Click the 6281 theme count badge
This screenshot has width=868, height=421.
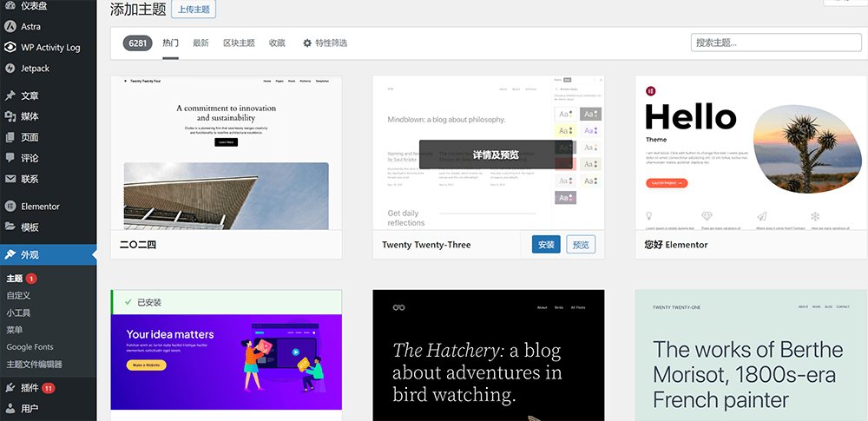point(137,43)
